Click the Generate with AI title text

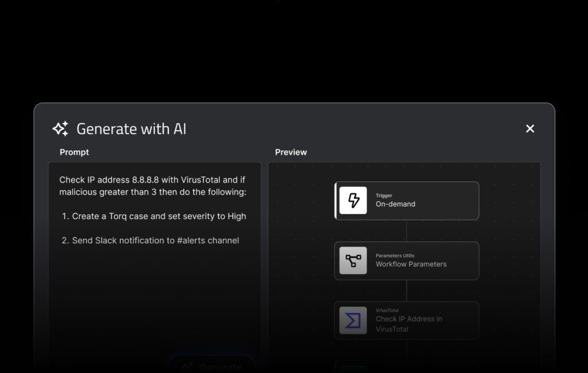(x=131, y=129)
